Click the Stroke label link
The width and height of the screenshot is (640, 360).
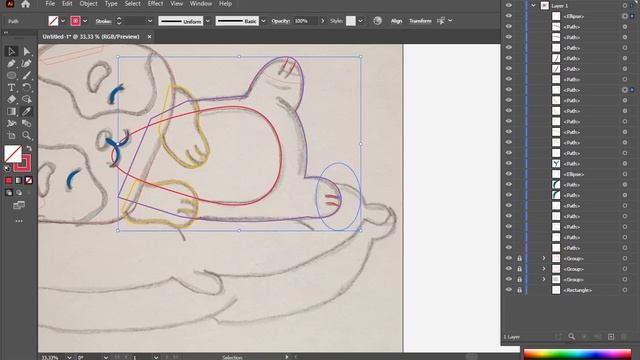click(103, 21)
